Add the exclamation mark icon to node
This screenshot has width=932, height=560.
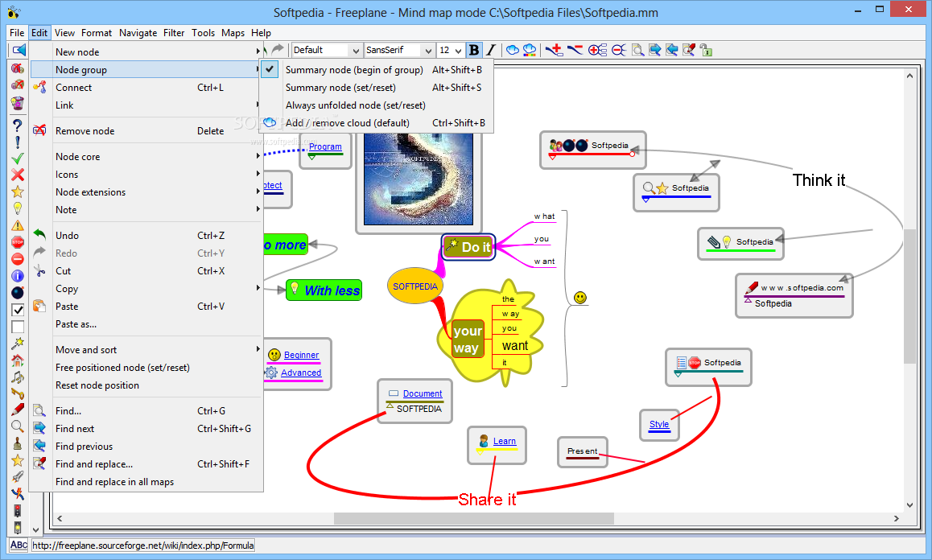18,142
